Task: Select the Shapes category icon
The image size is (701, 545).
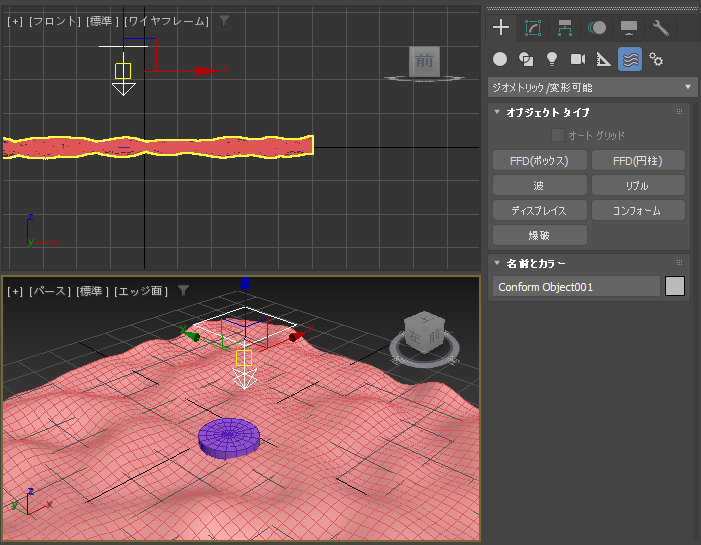Action: tap(526, 59)
